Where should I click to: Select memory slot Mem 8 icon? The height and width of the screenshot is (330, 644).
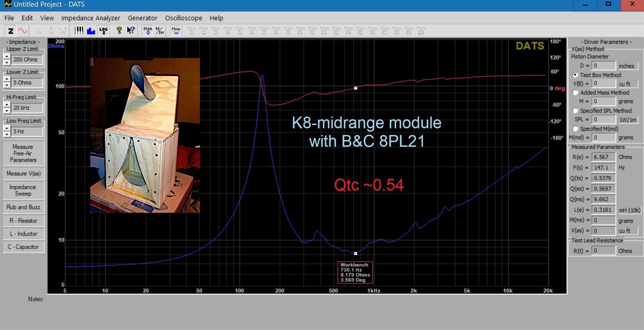click(276, 31)
